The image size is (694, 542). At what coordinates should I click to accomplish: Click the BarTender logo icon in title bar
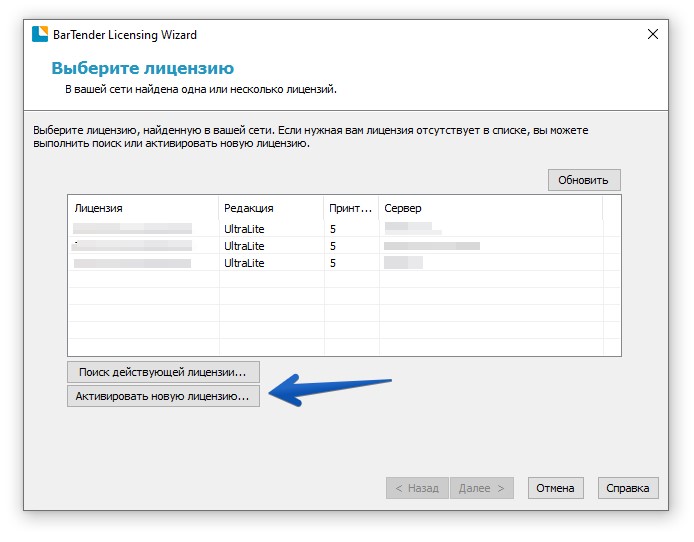point(40,34)
